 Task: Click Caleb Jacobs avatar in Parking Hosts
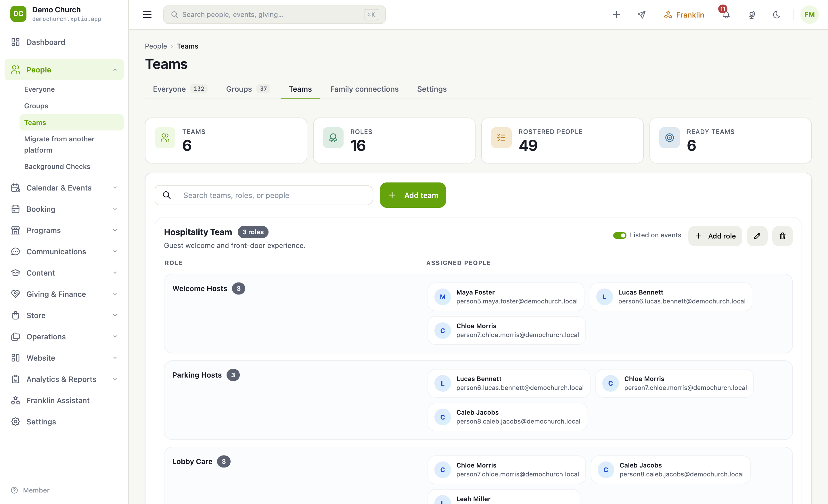(442, 417)
